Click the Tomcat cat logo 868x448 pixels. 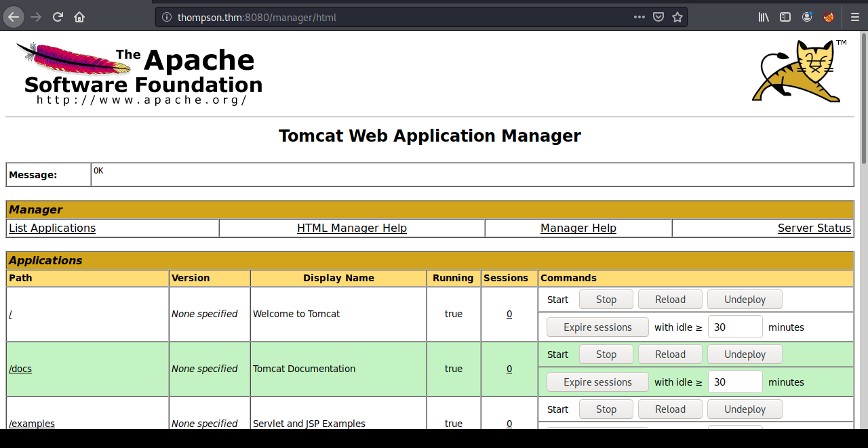point(799,71)
